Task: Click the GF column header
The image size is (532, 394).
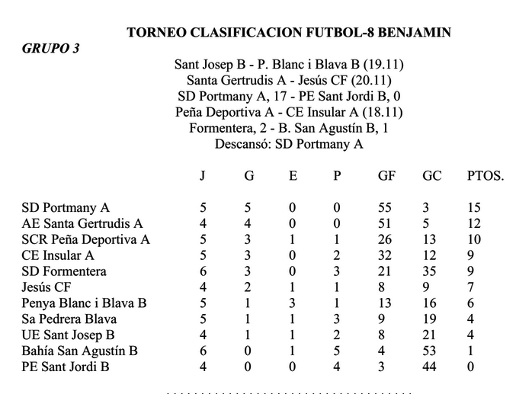Action: [387, 176]
